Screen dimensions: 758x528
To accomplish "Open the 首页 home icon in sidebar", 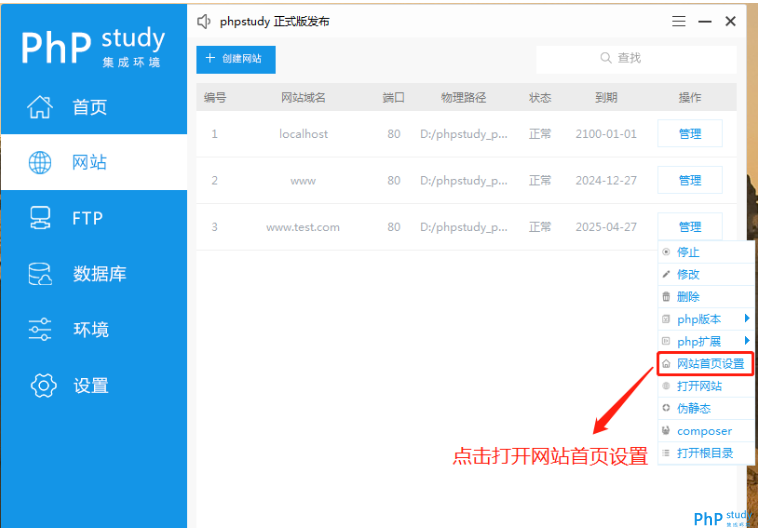I will coord(40,107).
